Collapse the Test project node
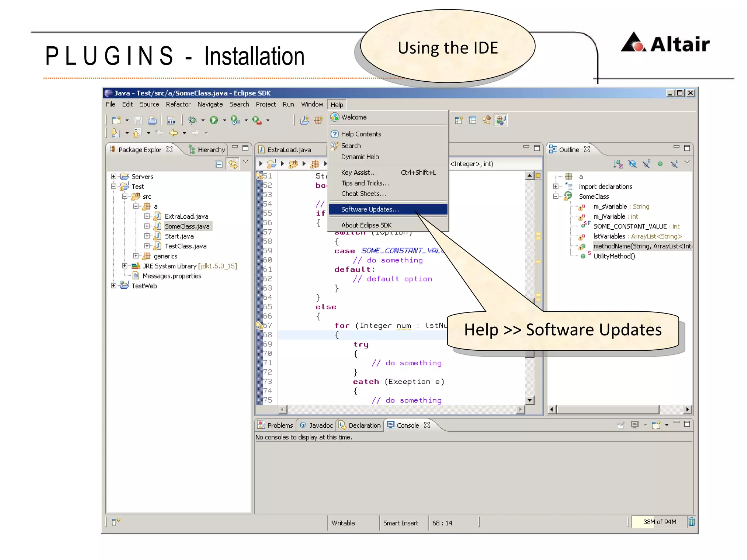 pos(113,186)
